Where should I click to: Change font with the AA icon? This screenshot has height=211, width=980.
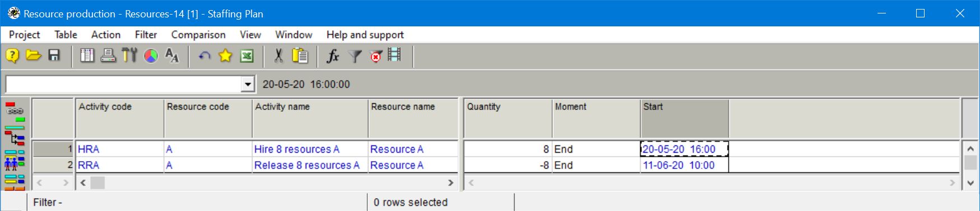(172, 56)
